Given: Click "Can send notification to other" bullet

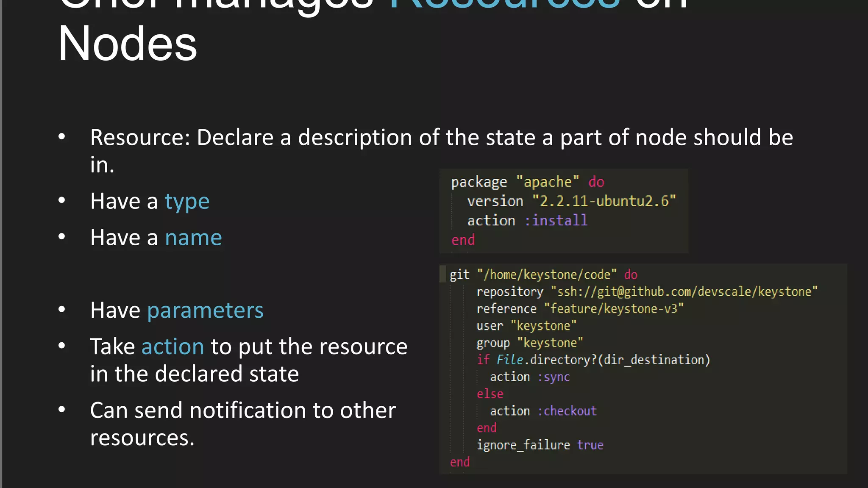Looking at the screenshot, I should point(243,424).
